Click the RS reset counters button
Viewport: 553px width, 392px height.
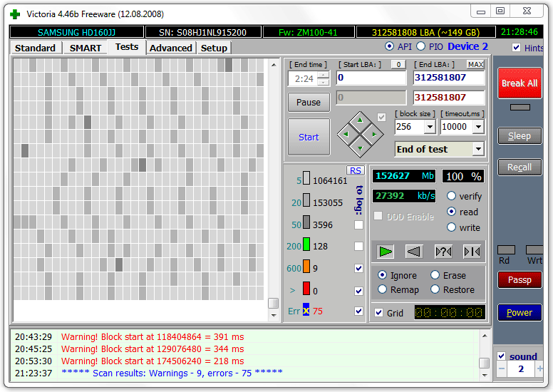pyautogui.click(x=355, y=170)
